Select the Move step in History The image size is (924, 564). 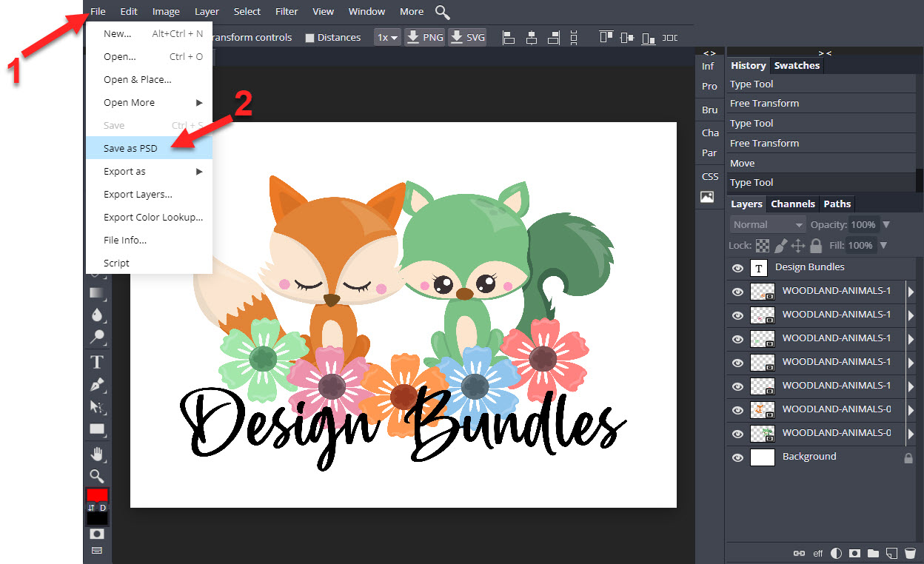tap(821, 163)
